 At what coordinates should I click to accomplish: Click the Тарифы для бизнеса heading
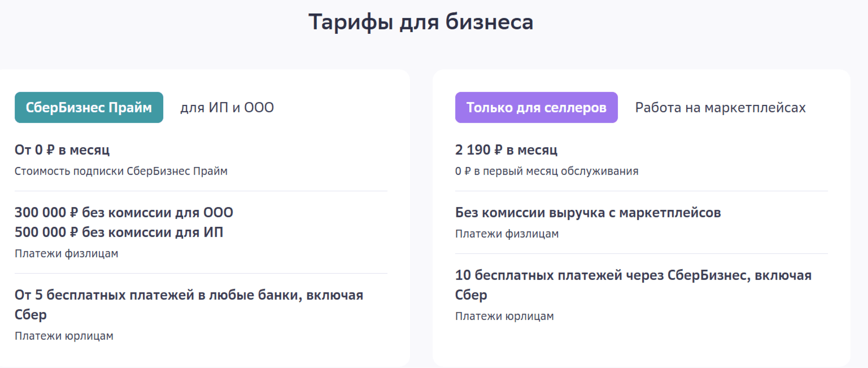click(420, 22)
